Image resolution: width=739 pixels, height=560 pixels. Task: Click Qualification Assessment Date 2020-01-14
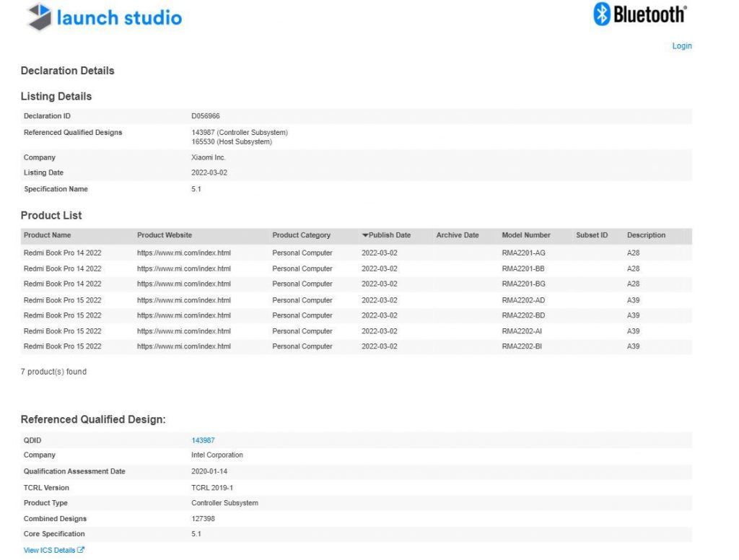(209, 471)
